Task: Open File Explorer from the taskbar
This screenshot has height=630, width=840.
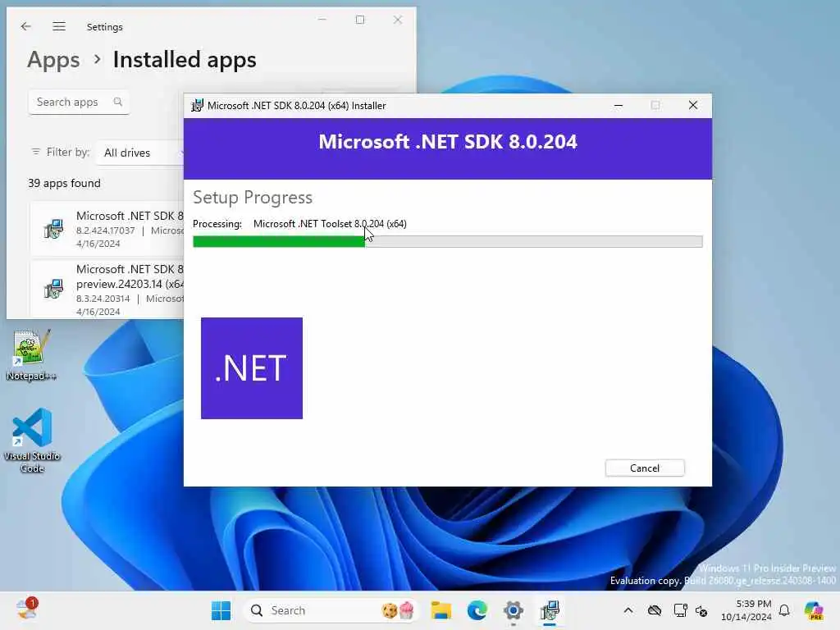Action: tap(441, 610)
